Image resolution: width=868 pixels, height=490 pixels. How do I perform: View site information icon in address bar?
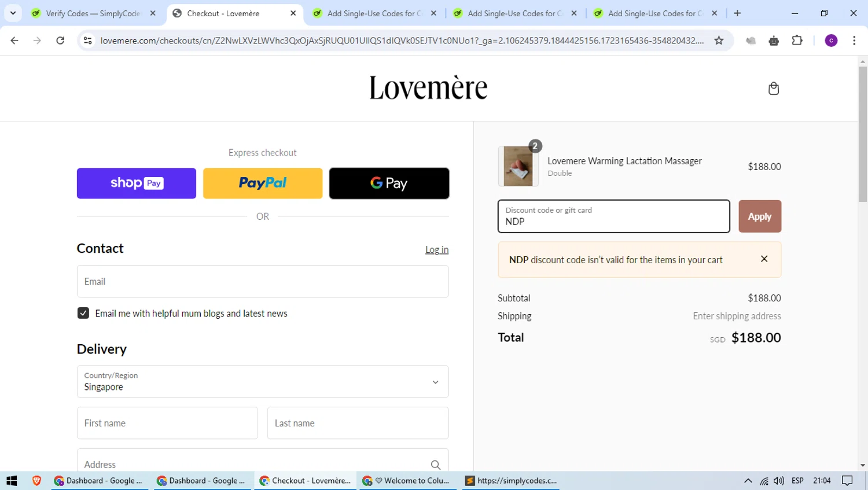coord(88,40)
